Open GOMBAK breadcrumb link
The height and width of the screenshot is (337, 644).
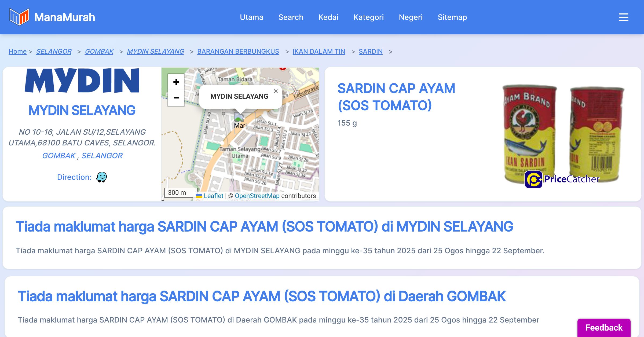tap(99, 51)
